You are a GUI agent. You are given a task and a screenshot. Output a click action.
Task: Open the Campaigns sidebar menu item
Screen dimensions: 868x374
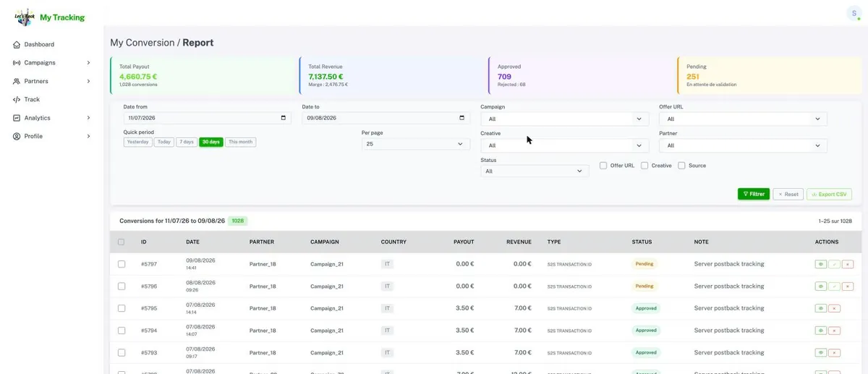click(x=52, y=63)
